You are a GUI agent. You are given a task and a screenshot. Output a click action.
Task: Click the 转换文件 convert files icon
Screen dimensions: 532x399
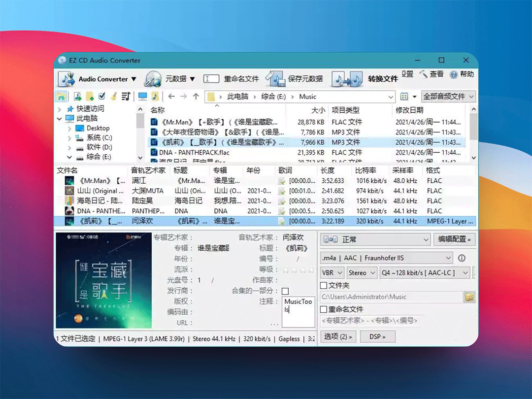pos(347,79)
